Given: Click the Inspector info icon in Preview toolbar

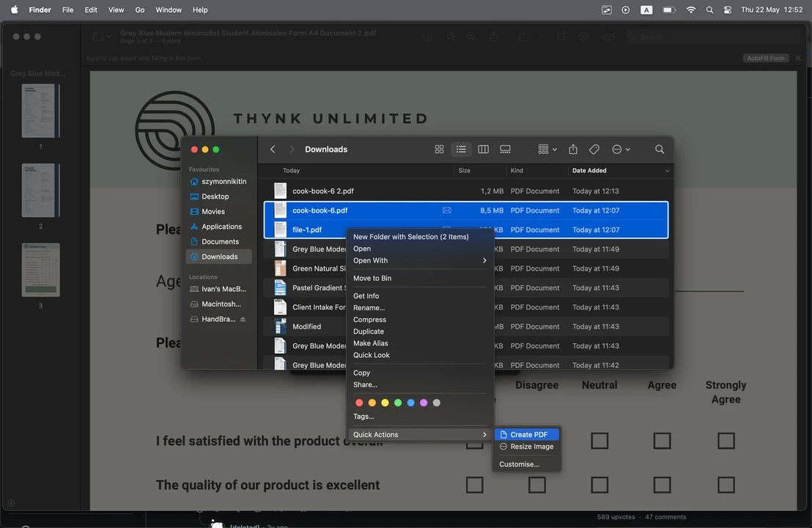Looking at the screenshot, I should point(427,37).
